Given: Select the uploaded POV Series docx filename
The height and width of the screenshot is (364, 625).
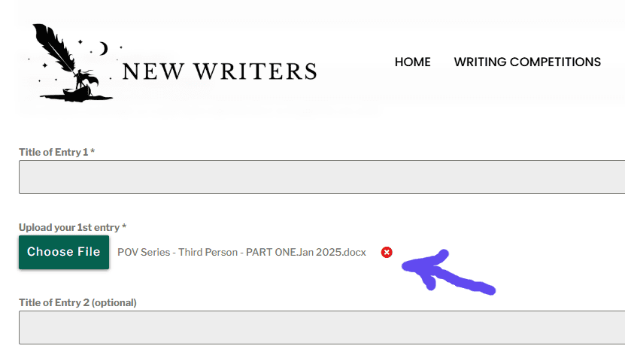Looking at the screenshot, I should click(242, 253).
